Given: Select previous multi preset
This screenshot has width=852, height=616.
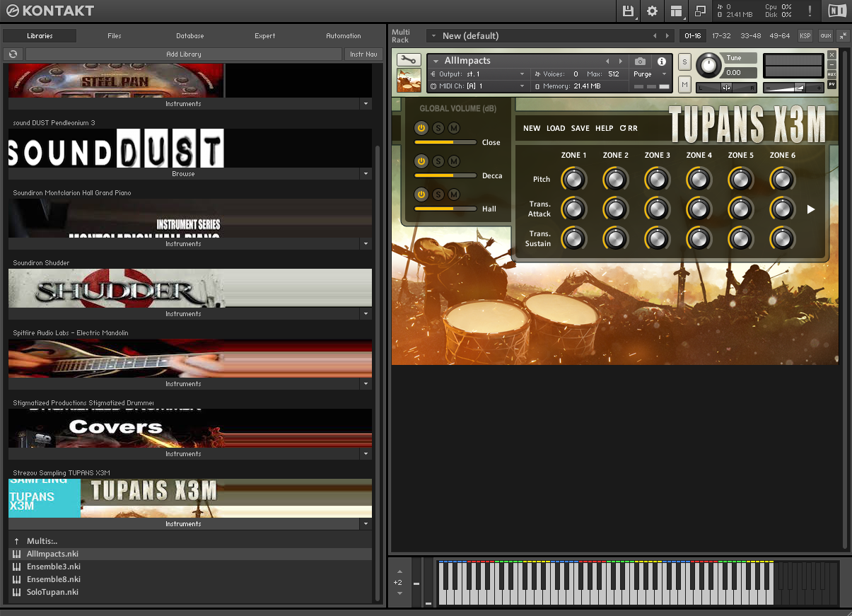Looking at the screenshot, I should [655, 36].
